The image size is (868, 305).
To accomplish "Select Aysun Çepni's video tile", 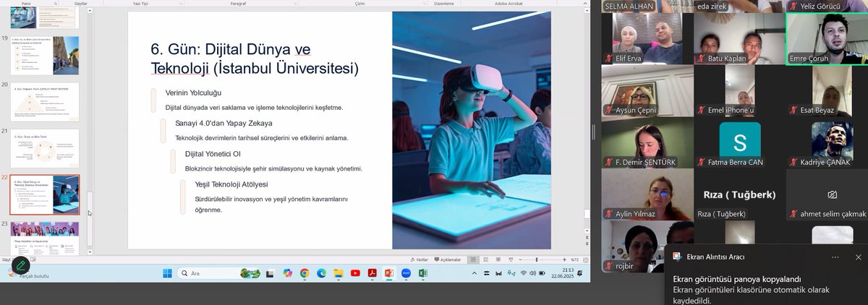I will pos(647,90).
